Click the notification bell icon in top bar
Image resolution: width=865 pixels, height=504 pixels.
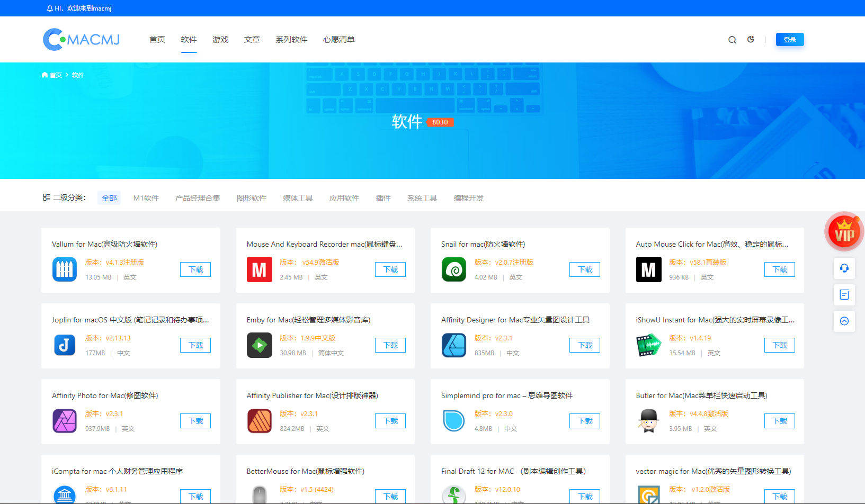point(50,8)
